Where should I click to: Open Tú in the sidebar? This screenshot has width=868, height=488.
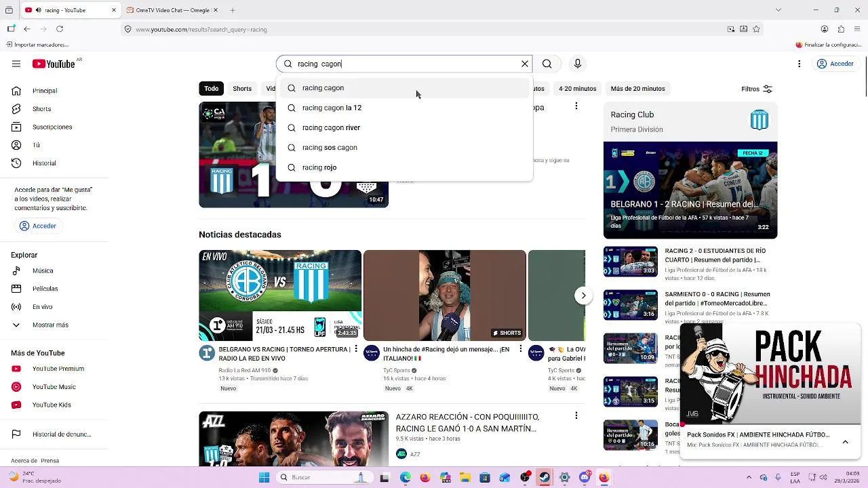click(x=36, y=145)
